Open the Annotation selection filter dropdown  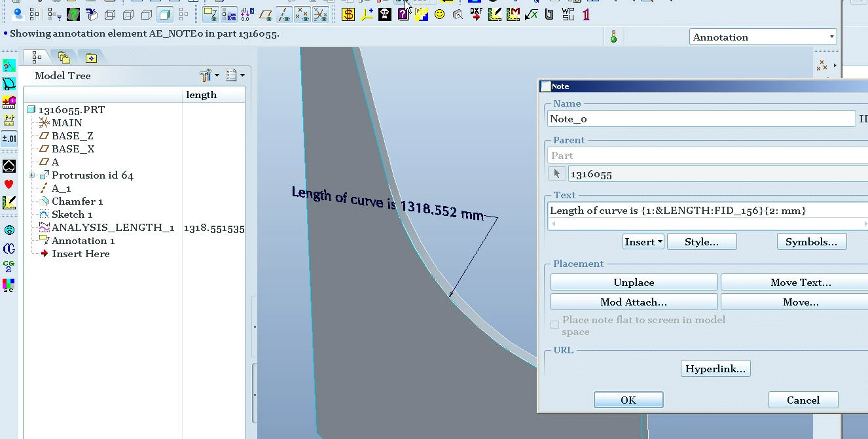tap(763, 37)
